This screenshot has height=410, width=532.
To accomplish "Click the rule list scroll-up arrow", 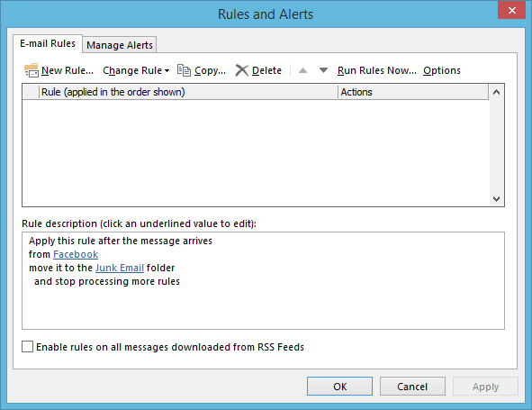I will tap(496, 92).
